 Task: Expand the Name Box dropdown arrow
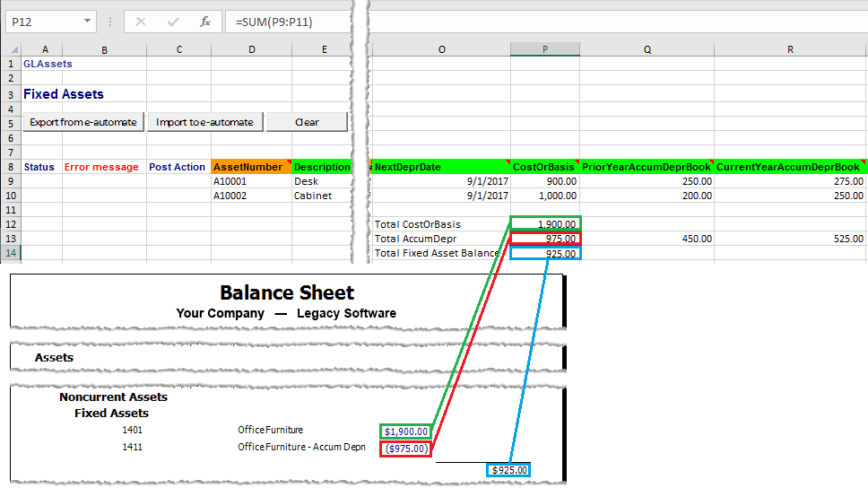[x=87, y=22]
